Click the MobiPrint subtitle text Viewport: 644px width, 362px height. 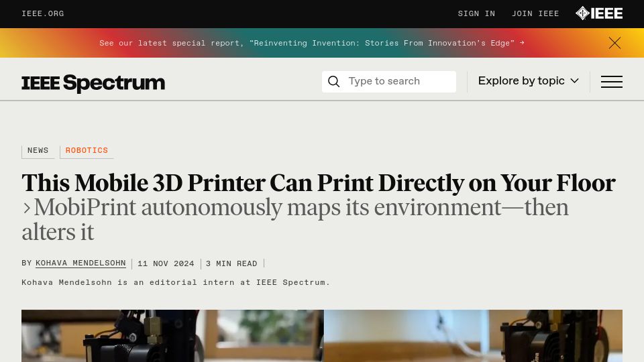point(295,220)
